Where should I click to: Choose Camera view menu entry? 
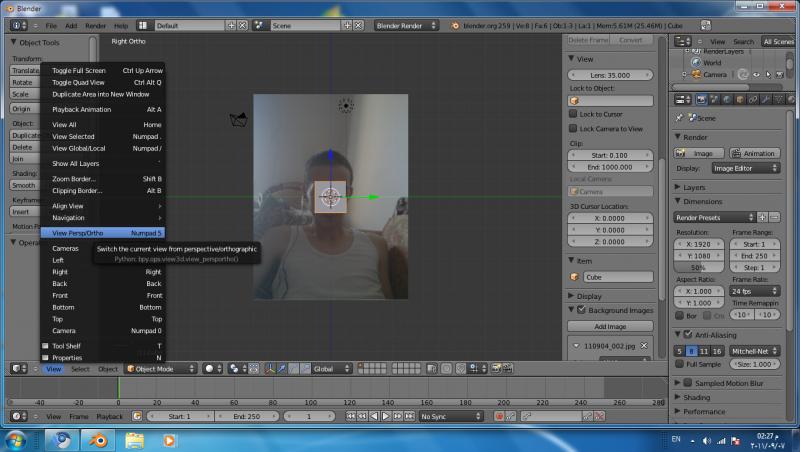[103, 331]
